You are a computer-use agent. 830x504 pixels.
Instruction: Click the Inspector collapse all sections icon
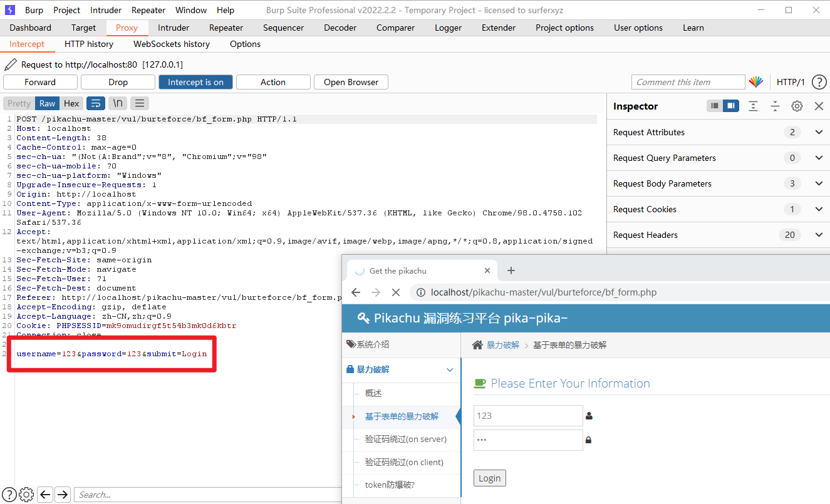coord(775,106)
